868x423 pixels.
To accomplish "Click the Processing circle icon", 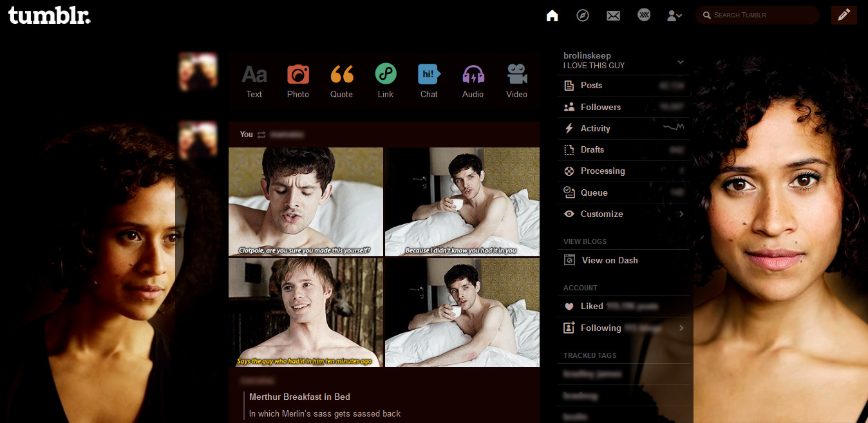I will click(x=569, y=171).
